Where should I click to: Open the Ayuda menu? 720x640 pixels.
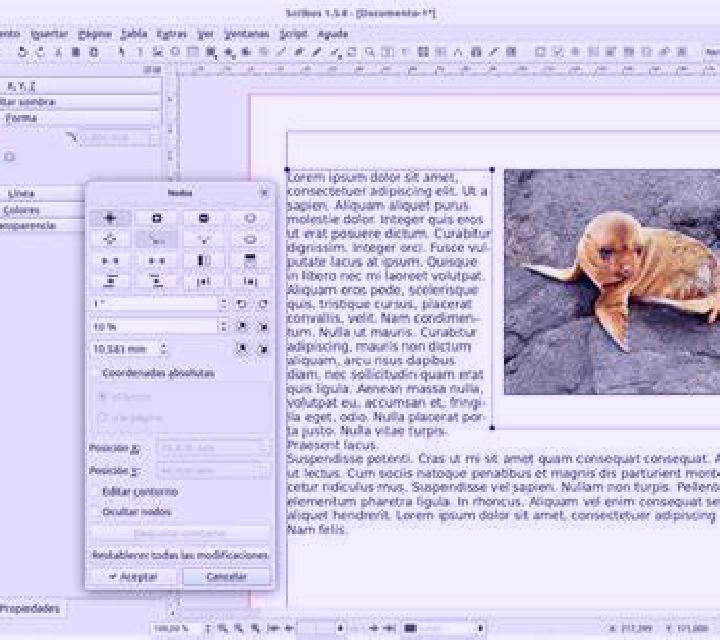tap(332, 34)
